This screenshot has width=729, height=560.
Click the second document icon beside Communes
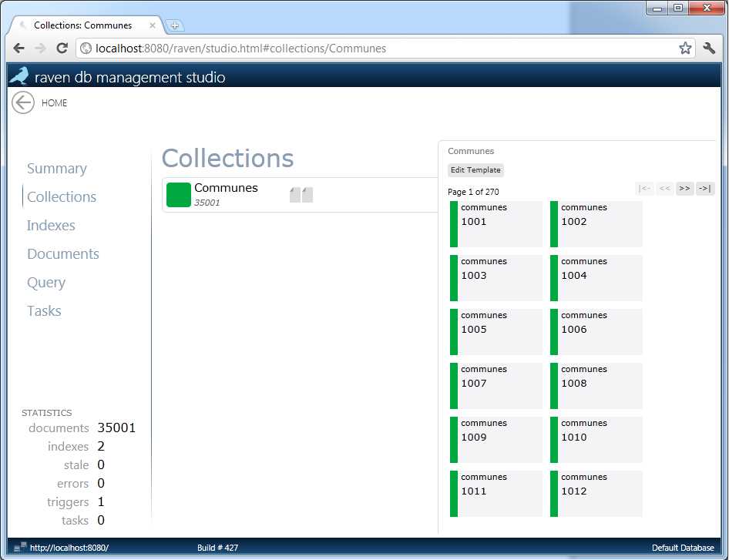307,194
